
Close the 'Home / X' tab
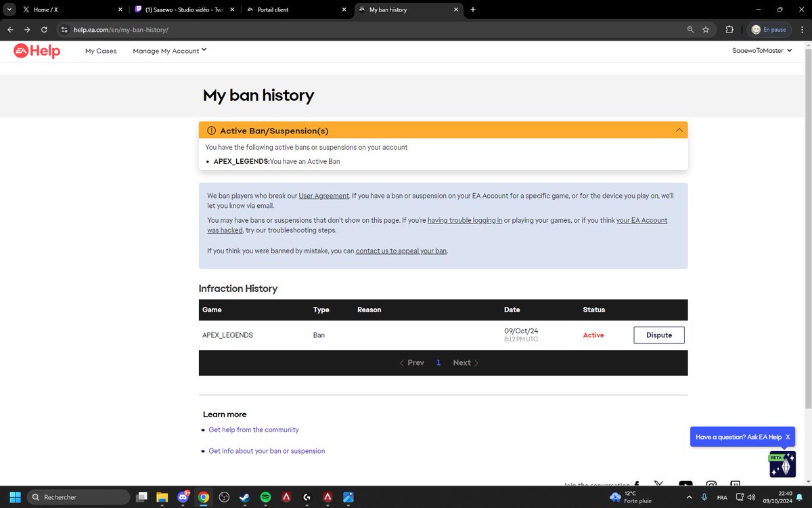tap(120, 10)
